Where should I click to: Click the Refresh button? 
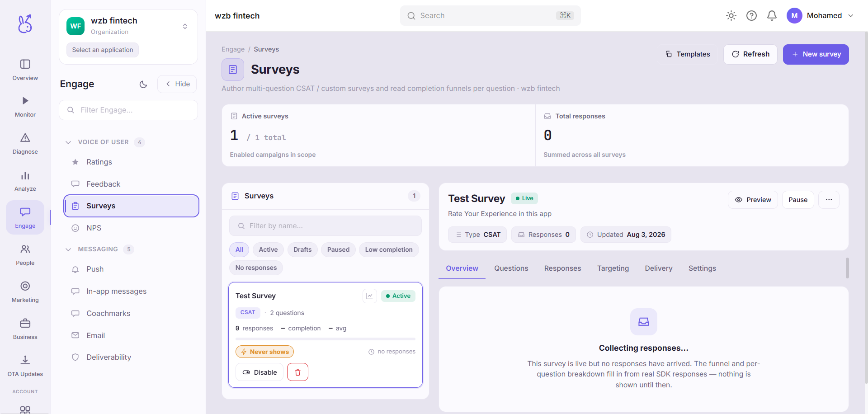pyautogui.click(x=750, y=54)
